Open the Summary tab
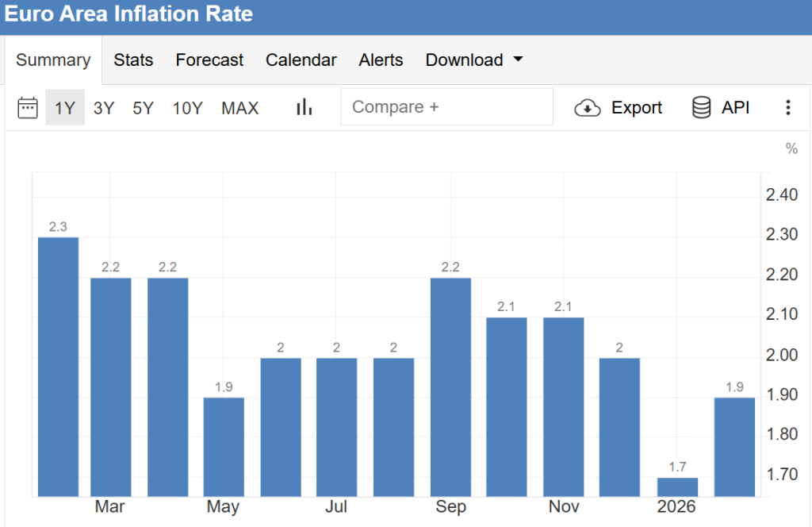The height and width of the screenshot is (527, 812). point(53,60)
